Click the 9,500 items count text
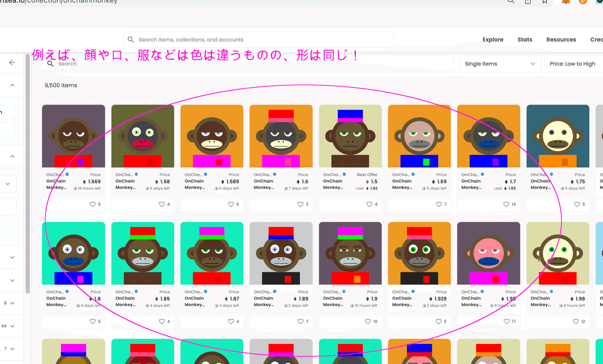This screenshot has height=364, width=603. [61, 85]
